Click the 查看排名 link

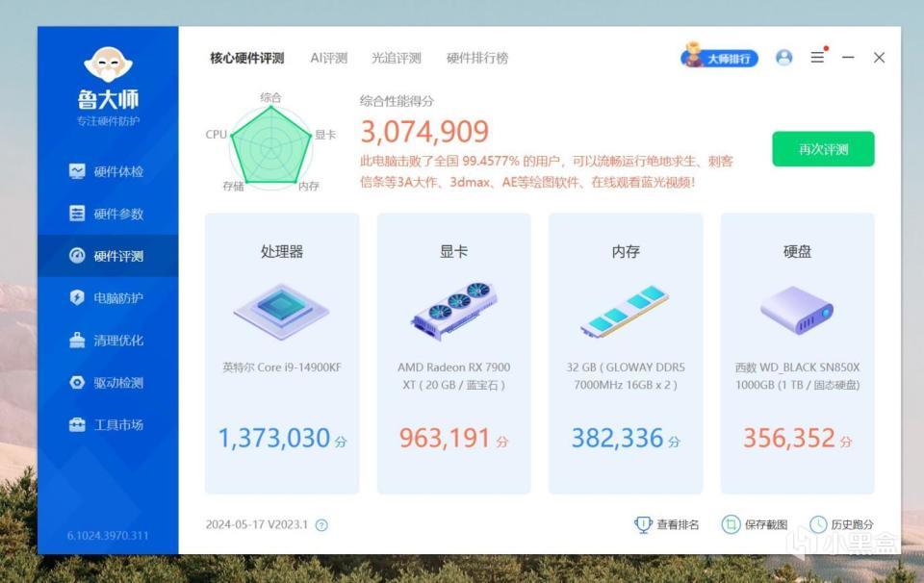coord(679,524)
